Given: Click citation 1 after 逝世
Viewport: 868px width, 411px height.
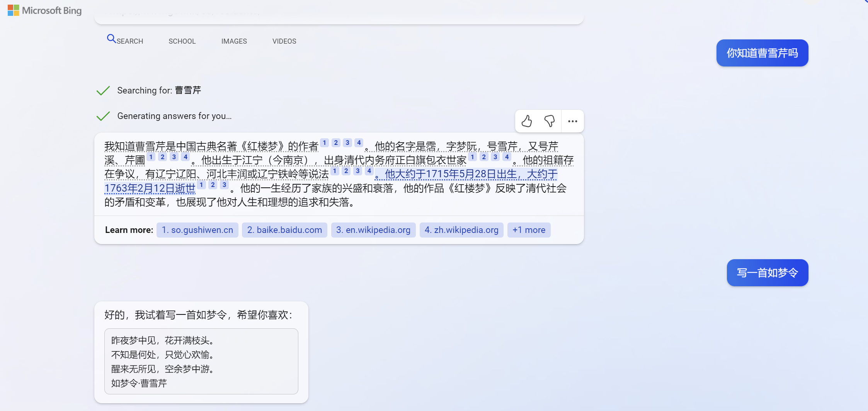Looking at the screenshot, I should click(201, 185).
